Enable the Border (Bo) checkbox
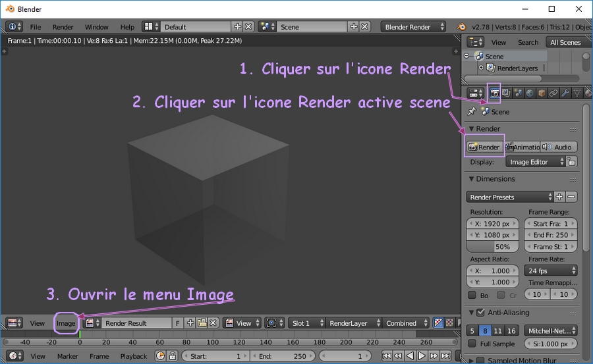The image size is (593, 364). pos(472,295)
